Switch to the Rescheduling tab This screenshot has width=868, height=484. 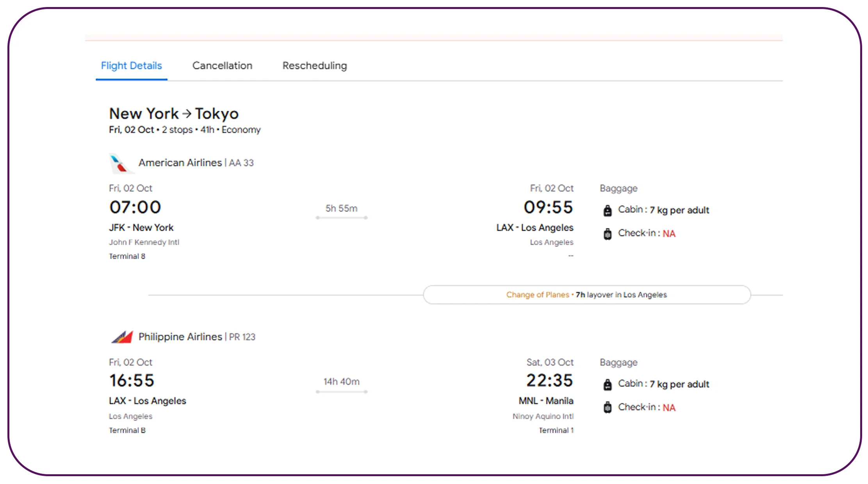315,66
